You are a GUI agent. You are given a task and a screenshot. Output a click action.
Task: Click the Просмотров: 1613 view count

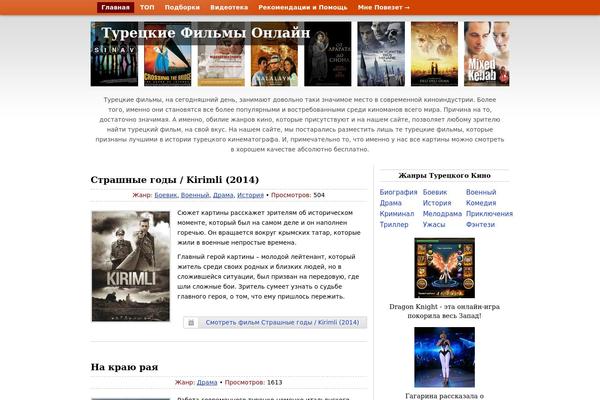coord(253,382)
